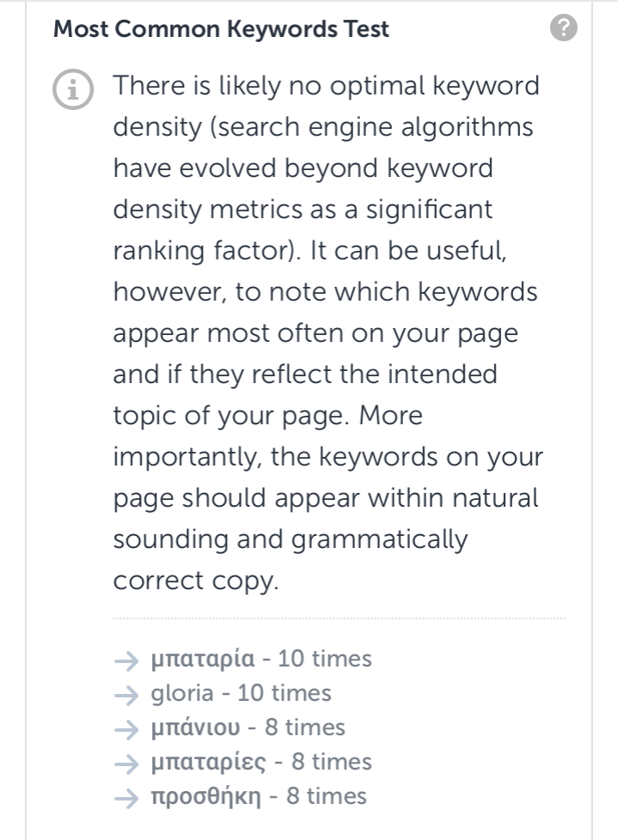Click the '8 times' count after προσθήκη
The height and width of the screenshot is (840, 618).
click(x=327, y=796)
